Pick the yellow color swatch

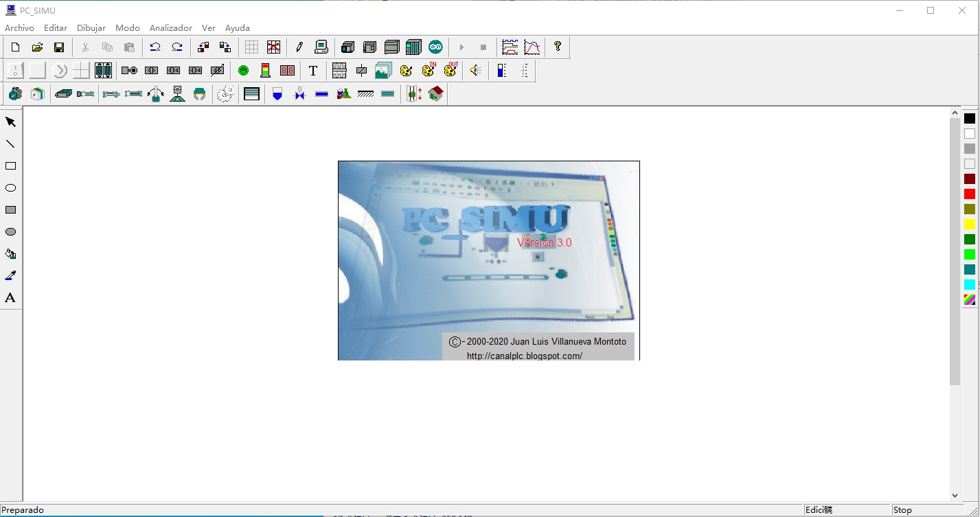(970, 225)
